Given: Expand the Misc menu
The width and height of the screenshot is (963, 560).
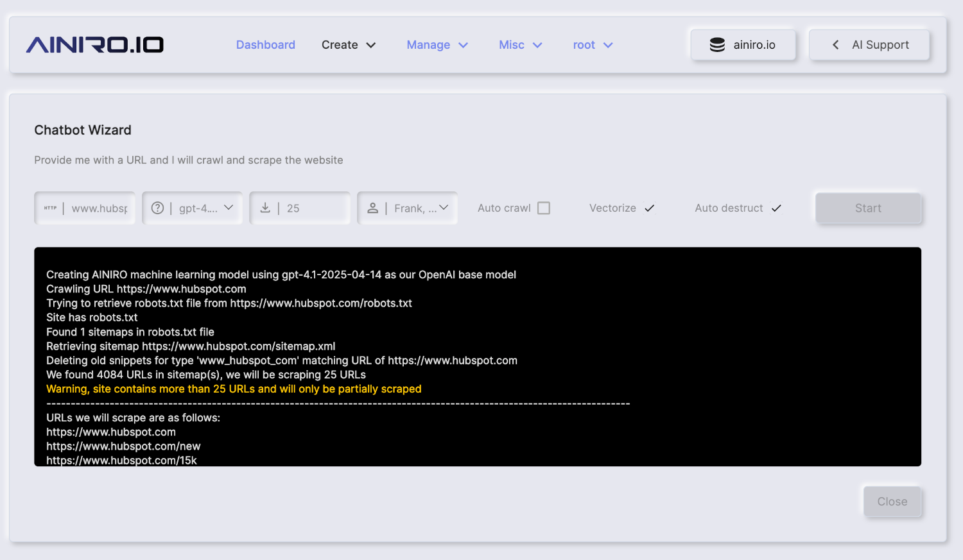Looking at the screenshot, I should [x=521, y=45].
